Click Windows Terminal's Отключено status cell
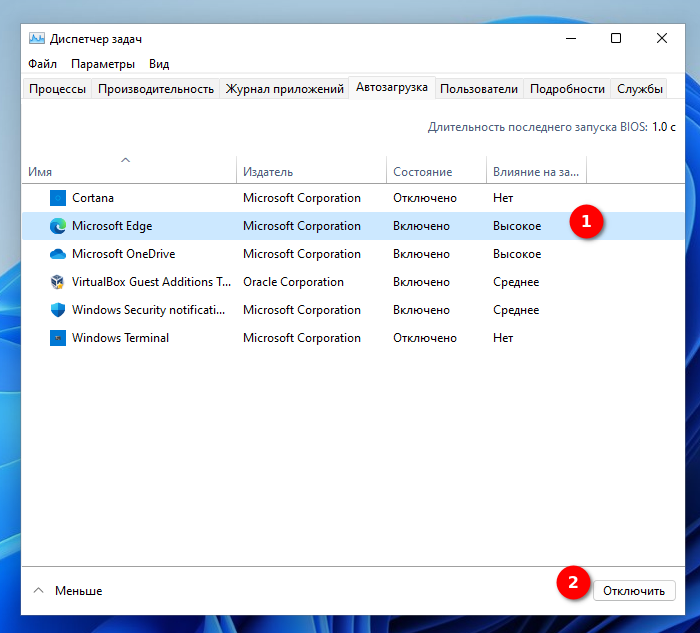The image size is (700, 633). pos(425,338)
